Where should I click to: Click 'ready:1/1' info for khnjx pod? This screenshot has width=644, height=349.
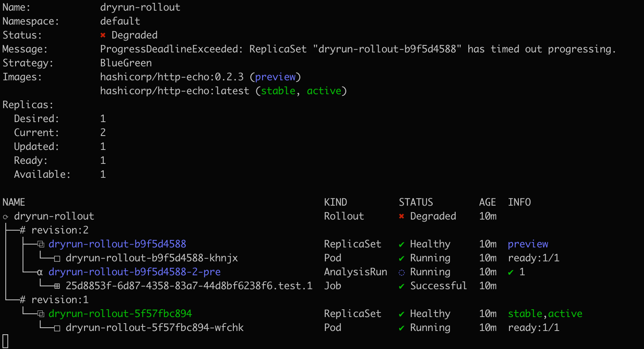pos(534,258)
